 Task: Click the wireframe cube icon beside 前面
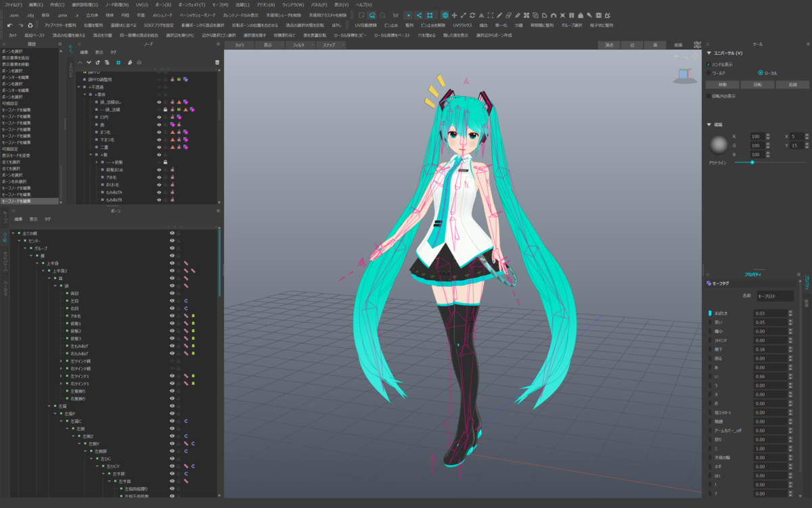pyautogui.click(x=698, y=45)
